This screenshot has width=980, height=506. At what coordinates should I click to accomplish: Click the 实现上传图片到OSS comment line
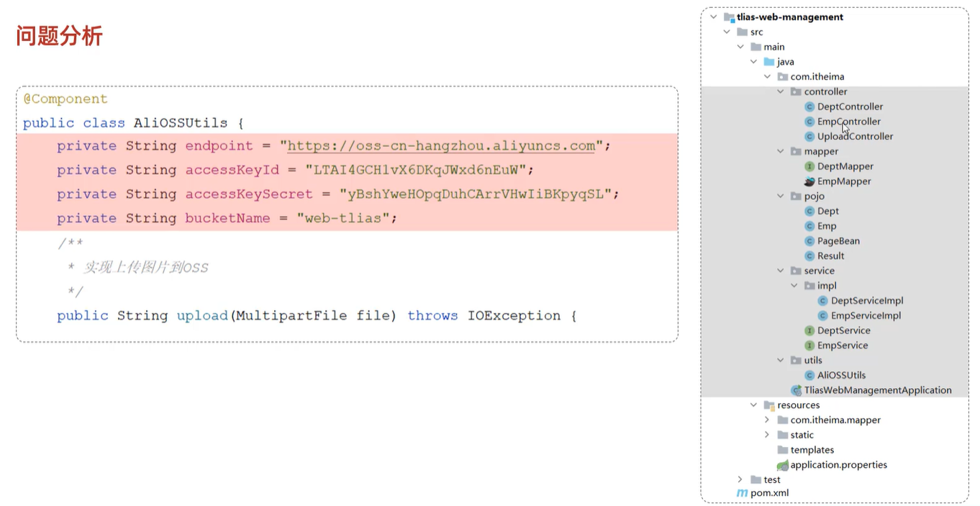click(x=146, y=268)
